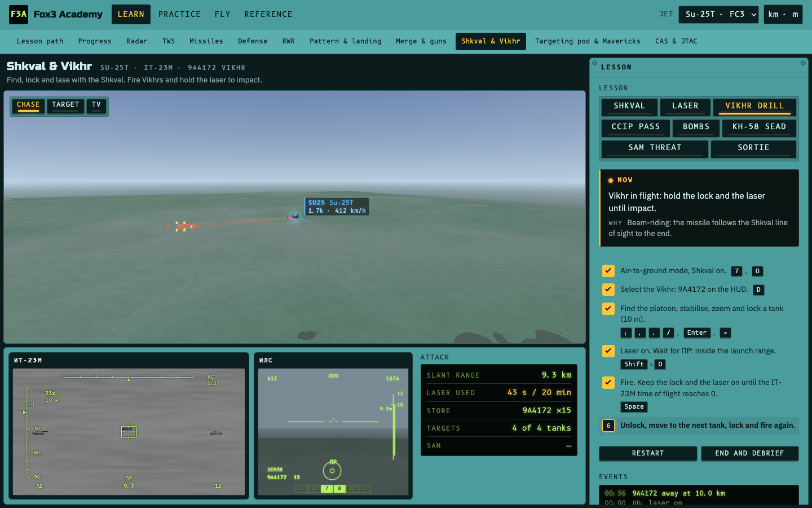
Task: Open the FLY top menu
Action: [x=223, y=15]
